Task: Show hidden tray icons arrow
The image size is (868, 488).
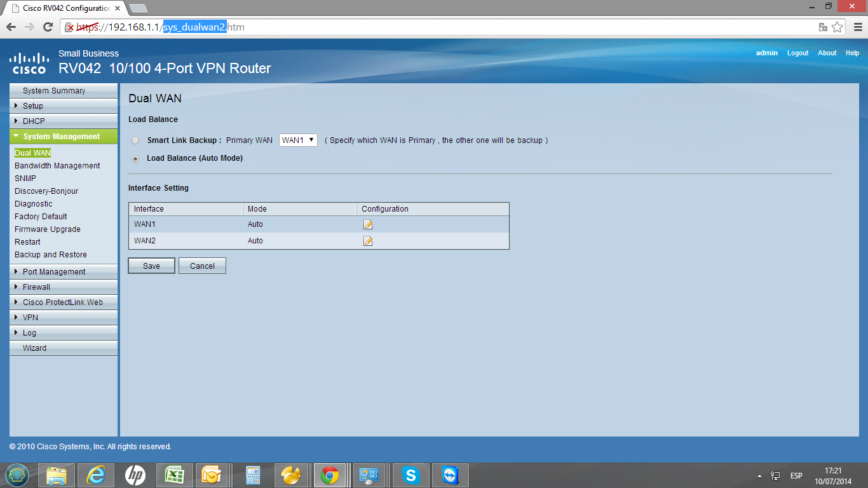Action: click(x=759, y=476)
